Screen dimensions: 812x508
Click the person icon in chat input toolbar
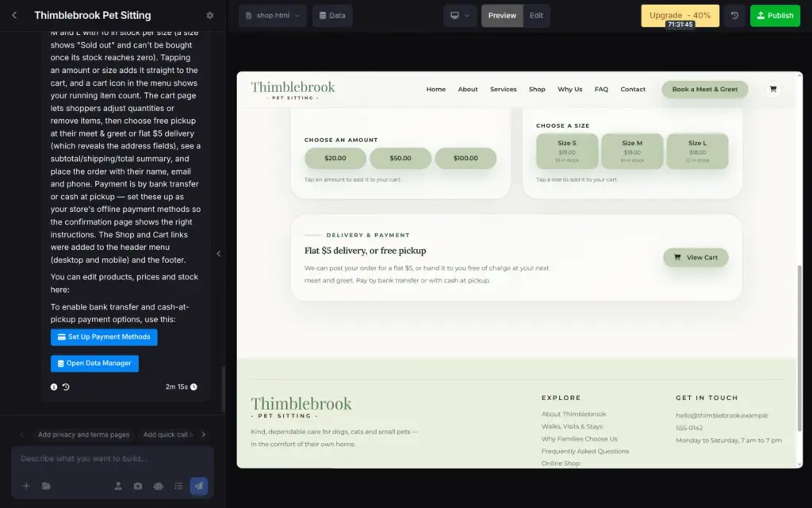(x=118, y=486)
